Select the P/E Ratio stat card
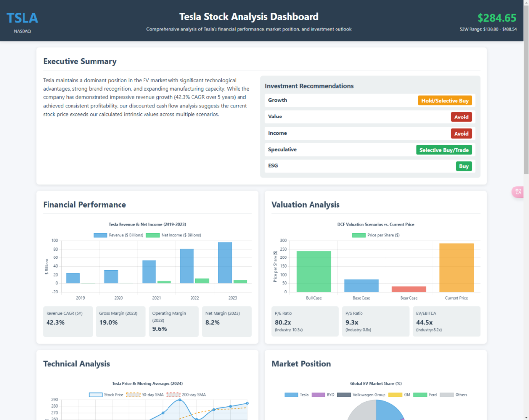The width and height of the screenshot is (529, 420). pos(305,321)
